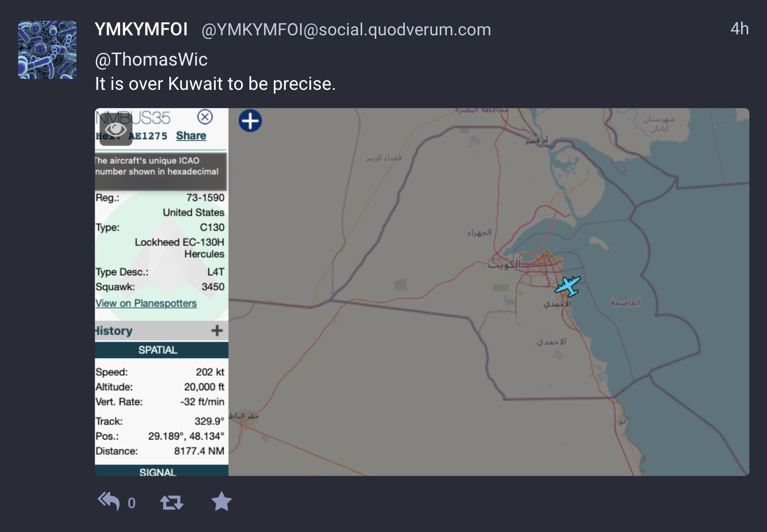
Task: Open View on Planespotters link
Action: click(x=146, y=303)
